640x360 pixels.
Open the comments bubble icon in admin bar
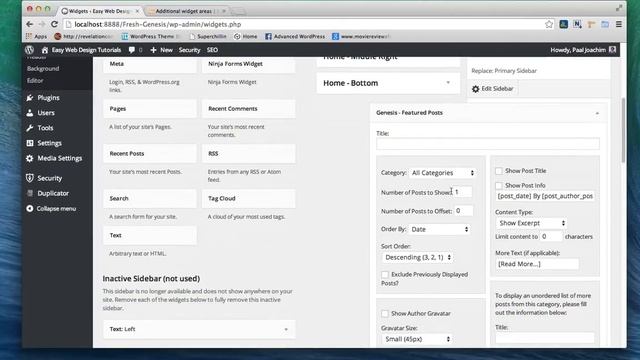click(131, 50)
